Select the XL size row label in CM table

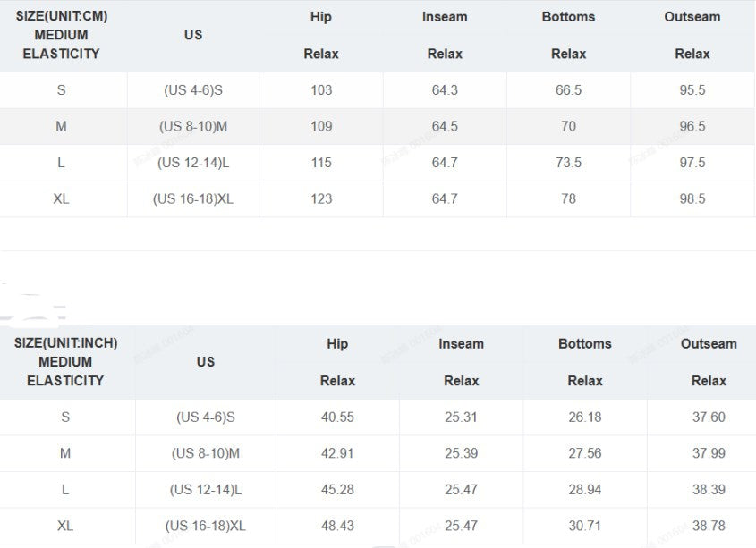click(x=61, y=198)
